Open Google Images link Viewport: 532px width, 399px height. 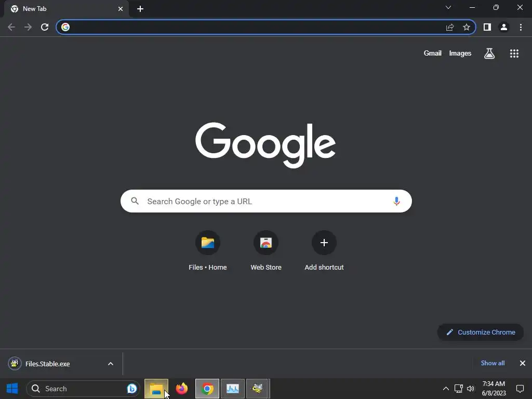pos(460,54)
